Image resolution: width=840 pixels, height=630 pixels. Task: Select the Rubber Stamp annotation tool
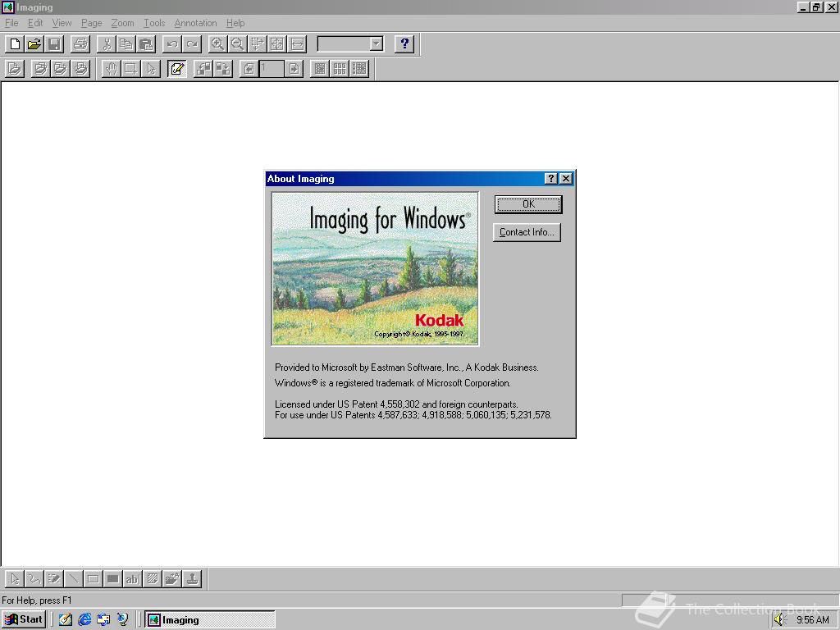pyautogui.click(x=192, y=579)
